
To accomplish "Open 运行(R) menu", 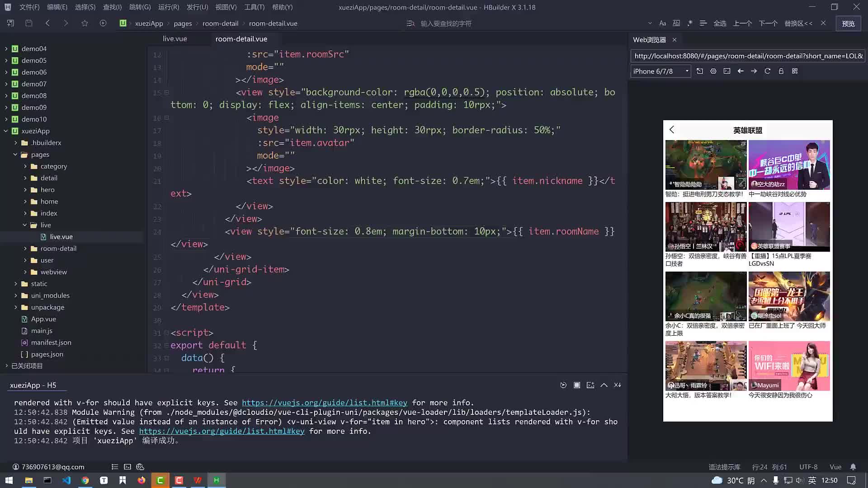I will click(169, 7).
